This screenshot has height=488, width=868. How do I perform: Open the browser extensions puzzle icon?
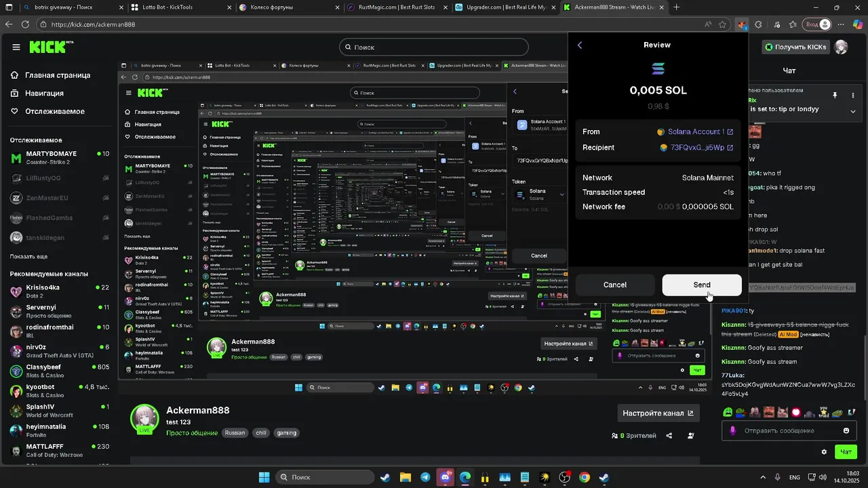pos(758,24)
